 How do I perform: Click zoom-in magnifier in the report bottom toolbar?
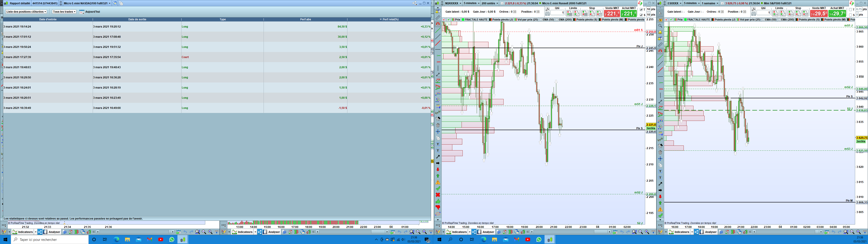(x=210, y=232)
